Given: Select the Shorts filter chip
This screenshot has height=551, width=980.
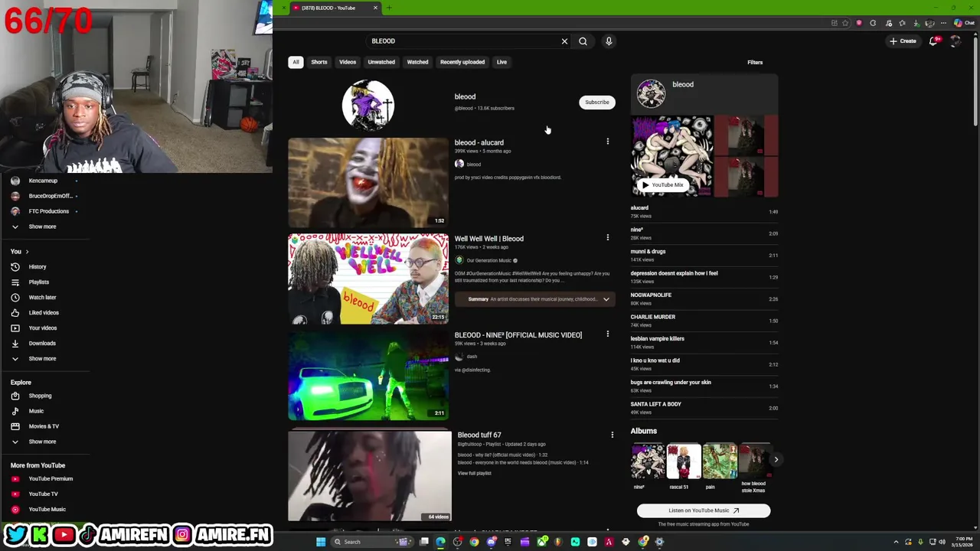Looking at the screenshot, I should 319,62.
